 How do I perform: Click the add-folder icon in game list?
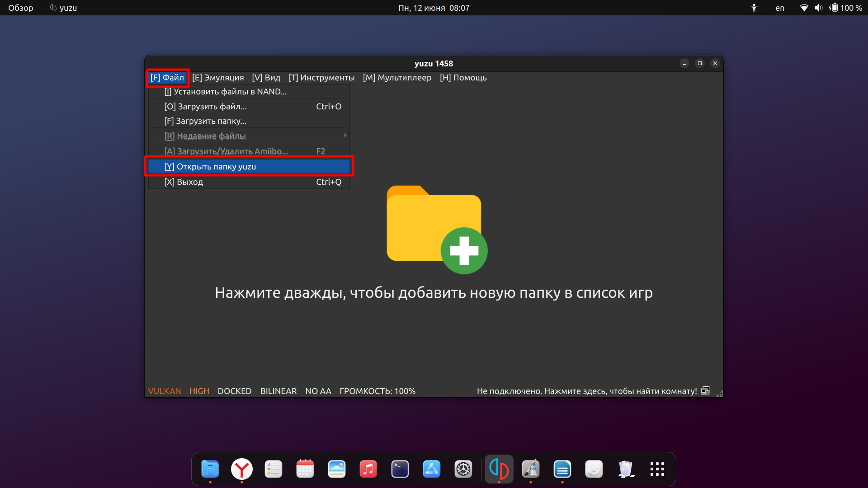pyautogui.click(x=437, y=230)
